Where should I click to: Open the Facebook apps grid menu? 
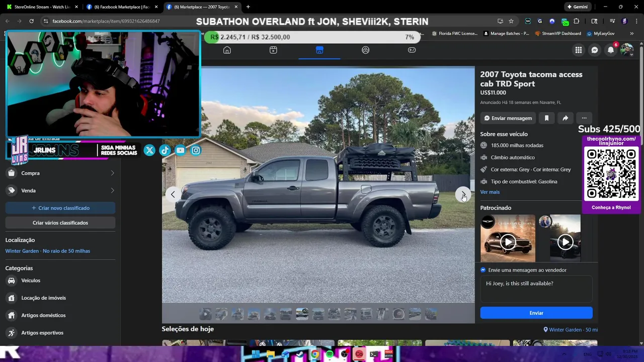click(x=579, y=50)
